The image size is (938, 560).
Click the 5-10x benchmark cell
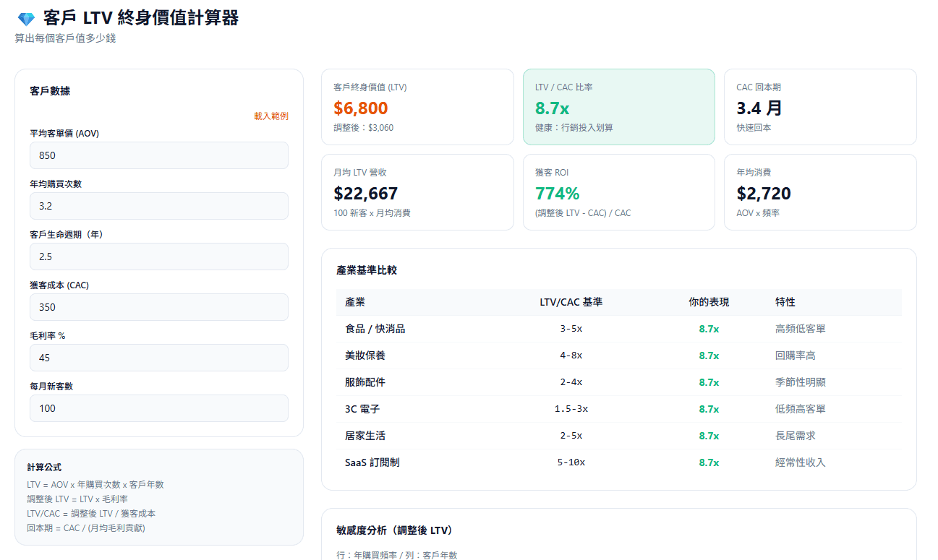click(571, 462)
